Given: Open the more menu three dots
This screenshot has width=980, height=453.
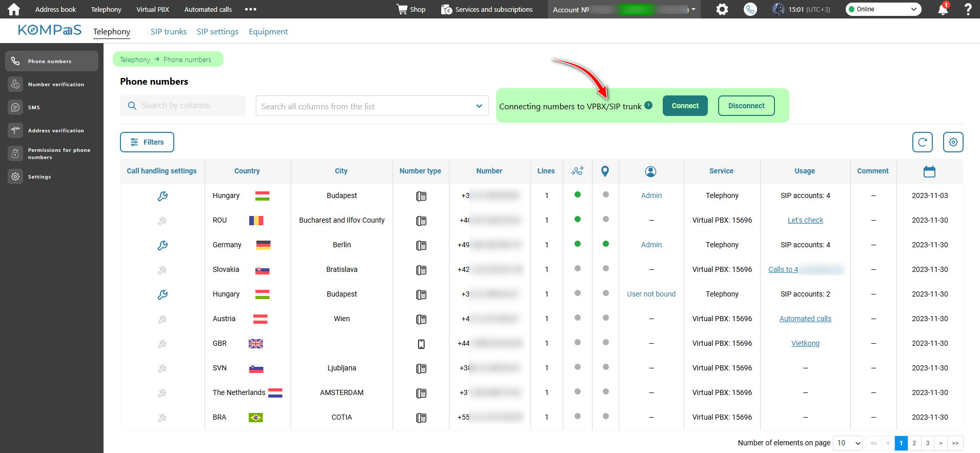Looking at the screenshot, I should [x=250, y=9].
